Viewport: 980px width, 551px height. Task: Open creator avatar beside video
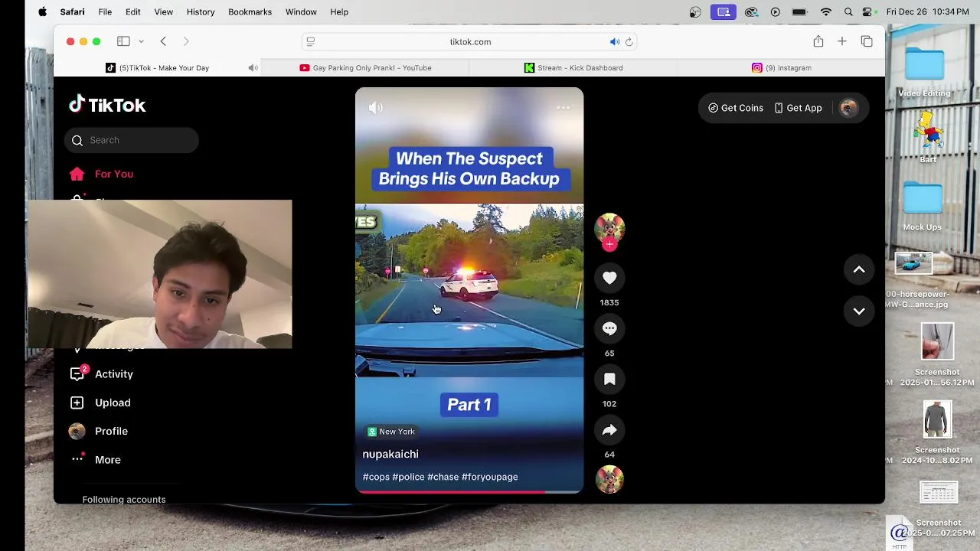tap(609, 227)
